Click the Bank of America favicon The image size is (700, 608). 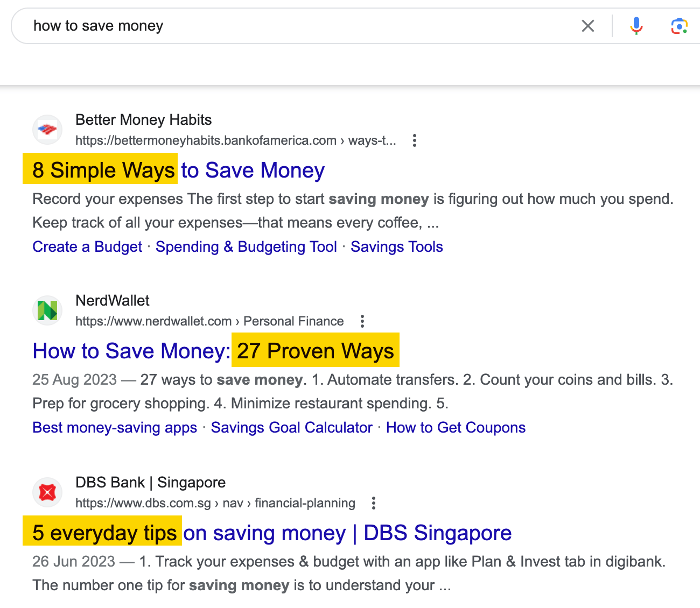47,129
